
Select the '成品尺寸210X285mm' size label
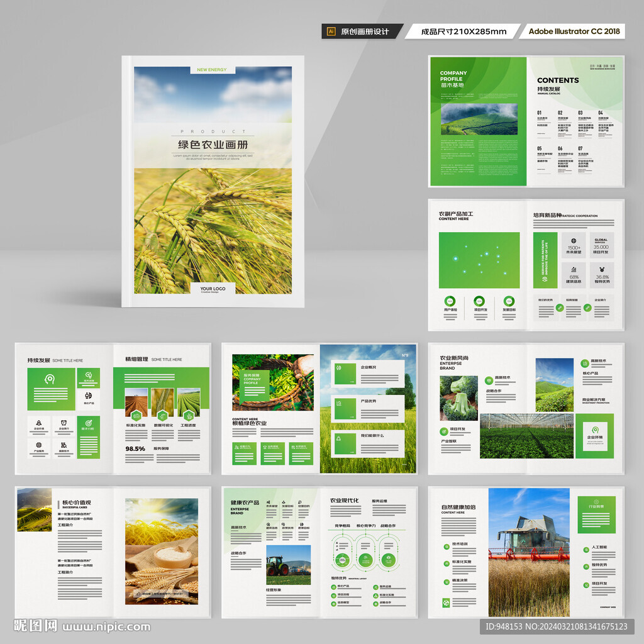tap(464, 31)
